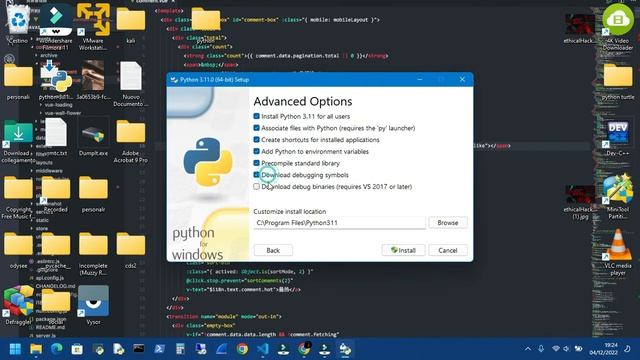Edit the install location path field
Viewport: 640px width, 360px height.
[x=339, y=223]
